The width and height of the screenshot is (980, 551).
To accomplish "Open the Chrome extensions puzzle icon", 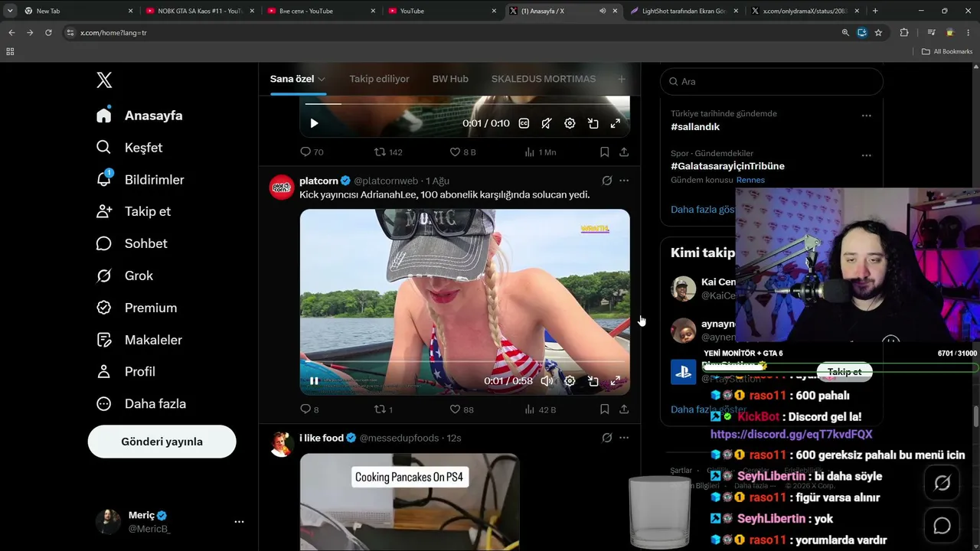I will point(904,33).
